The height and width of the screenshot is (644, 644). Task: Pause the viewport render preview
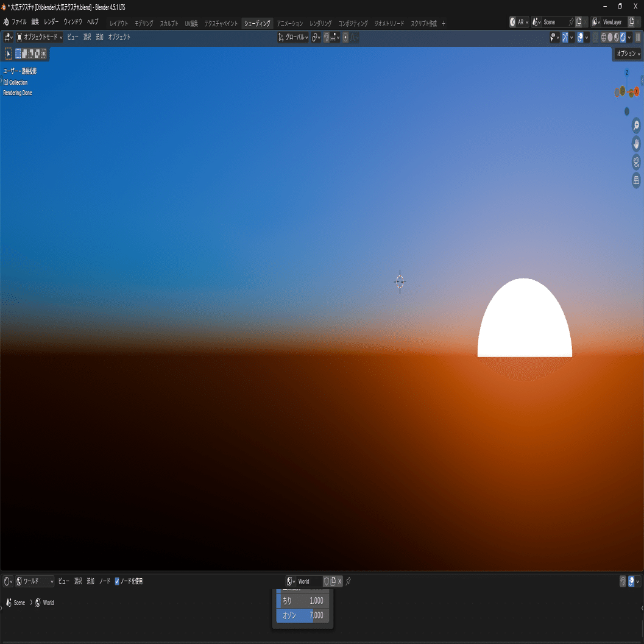click(x=638, y=37)
